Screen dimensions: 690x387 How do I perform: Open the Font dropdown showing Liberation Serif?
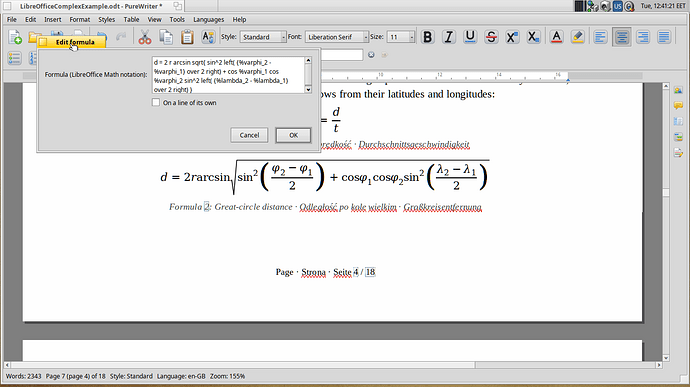(x=337, y=37)
